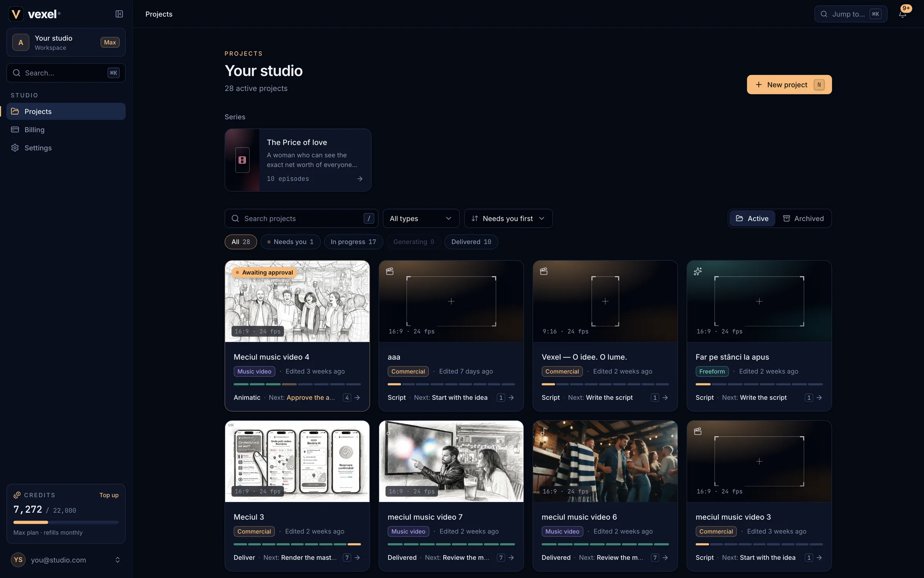Click the arrow icon on the Meciul 3 card

357,558
